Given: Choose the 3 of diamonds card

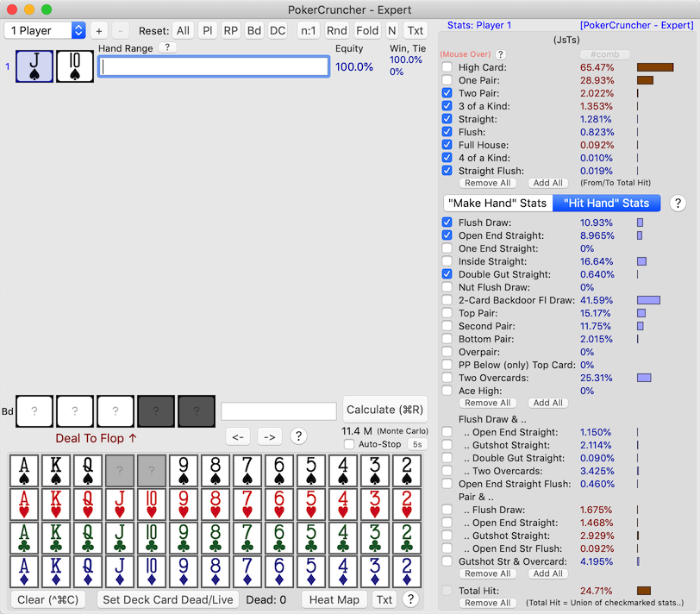Looking at the screenshot, I should point(375,571).
